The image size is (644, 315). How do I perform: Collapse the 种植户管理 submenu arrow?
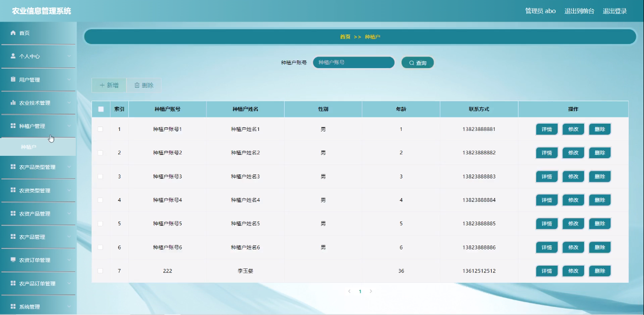pos(69,126)
